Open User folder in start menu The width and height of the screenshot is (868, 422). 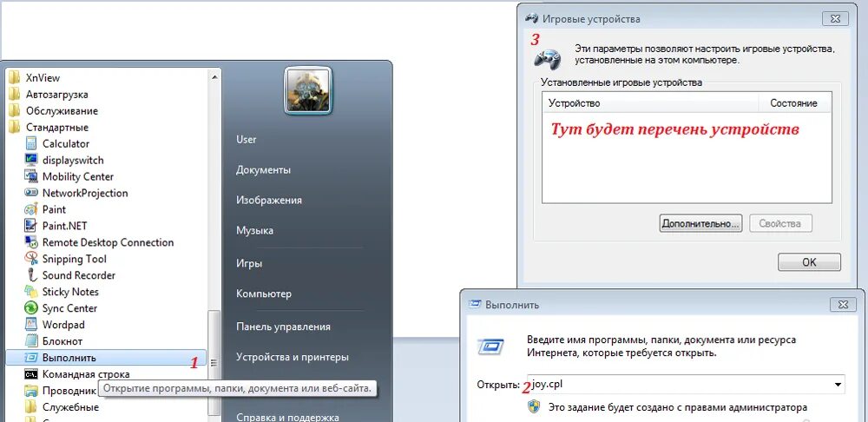pos(247,140)
